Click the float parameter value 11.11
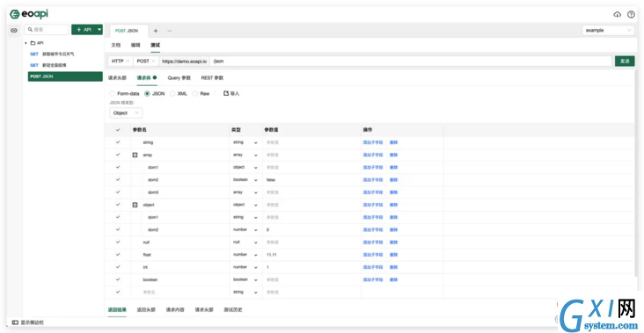 272,255
